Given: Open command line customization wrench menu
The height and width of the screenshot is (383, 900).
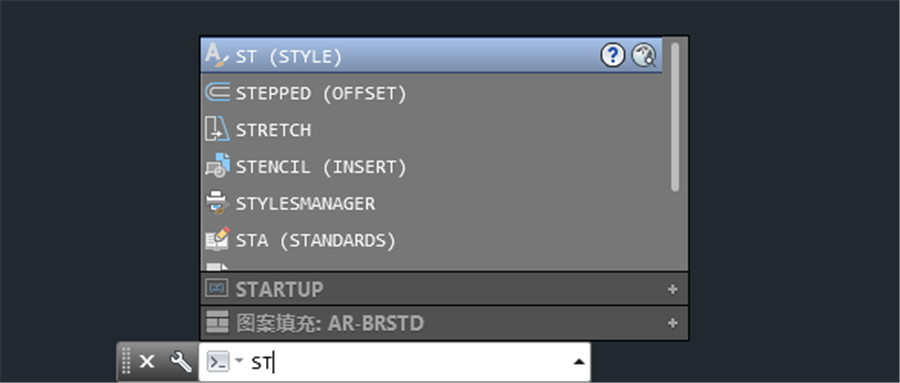Looking at the screenshot, I should tap(181, 362).
